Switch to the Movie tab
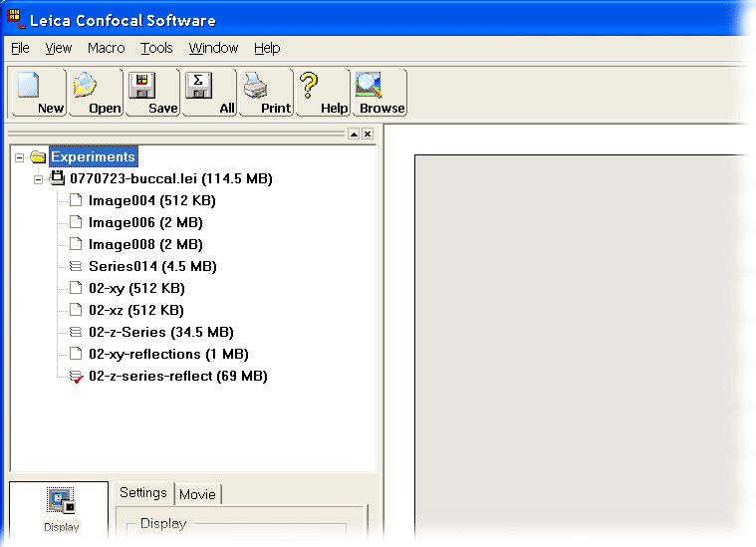This screenshot has width=756, height=547. pos(197,494)
